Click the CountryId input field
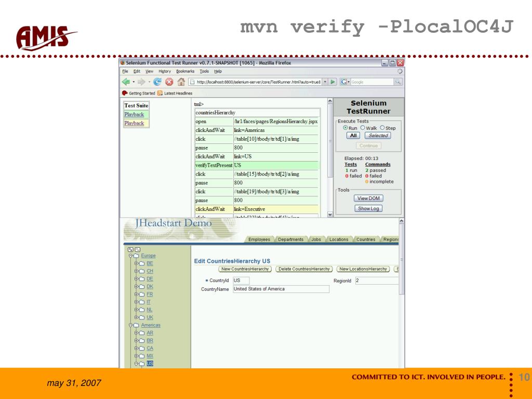The image size is (532, 399). (x=241, y=281)
